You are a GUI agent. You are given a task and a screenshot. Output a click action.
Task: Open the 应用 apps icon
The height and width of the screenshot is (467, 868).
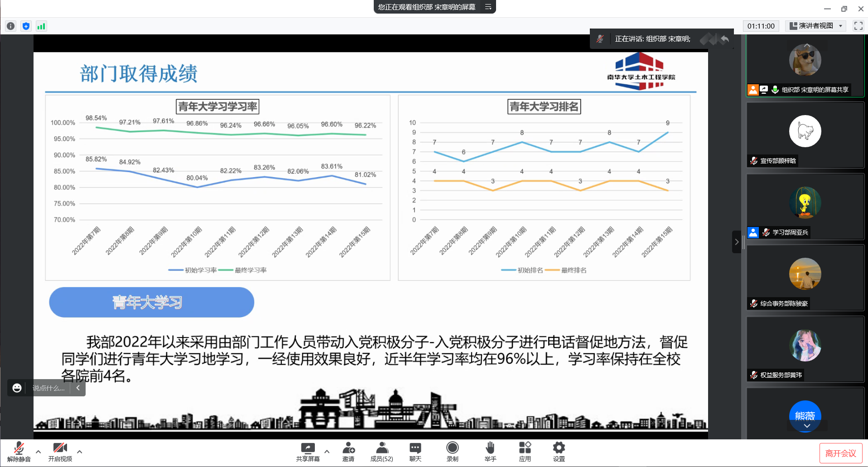(525, 452)
